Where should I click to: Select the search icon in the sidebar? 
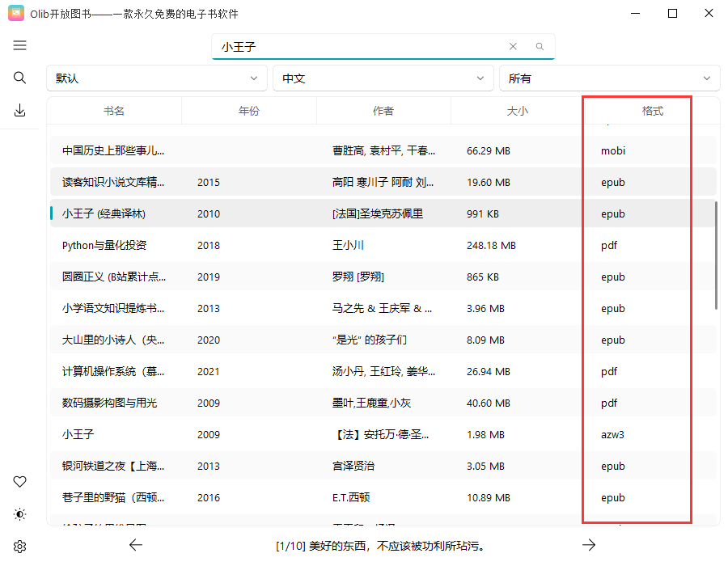click(x=19, y=78)
